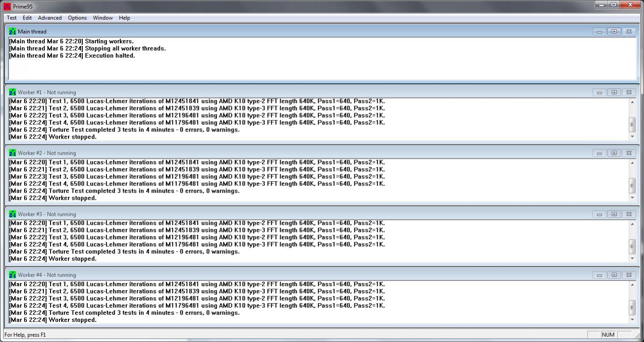Maximize the Worker #4 child window
This screenshot has height=342, width=644.
614,274
